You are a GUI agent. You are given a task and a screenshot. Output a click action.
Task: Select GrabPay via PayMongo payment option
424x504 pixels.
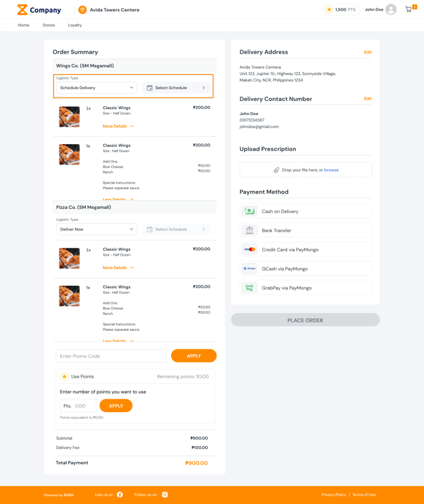coord(305,288)
